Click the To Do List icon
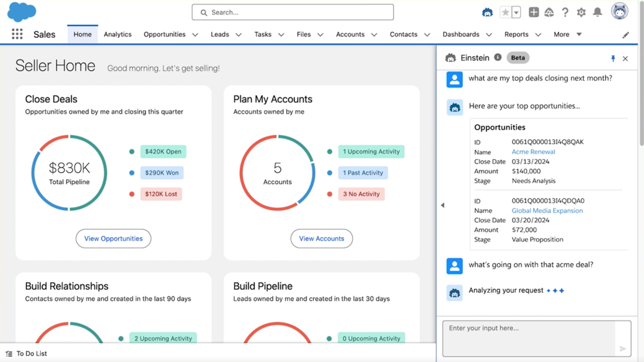Screen dimensions: 644x362 click(x=9, y=354)
